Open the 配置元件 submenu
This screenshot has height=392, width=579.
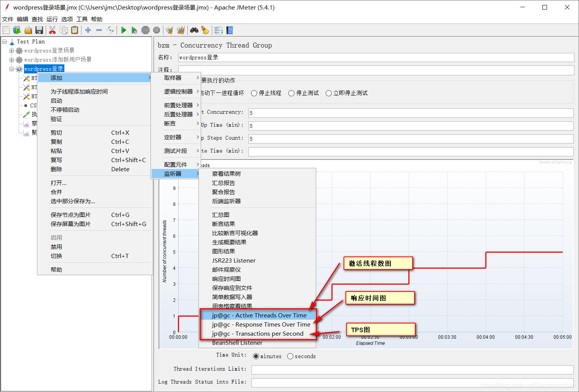[x=176, y=164]
